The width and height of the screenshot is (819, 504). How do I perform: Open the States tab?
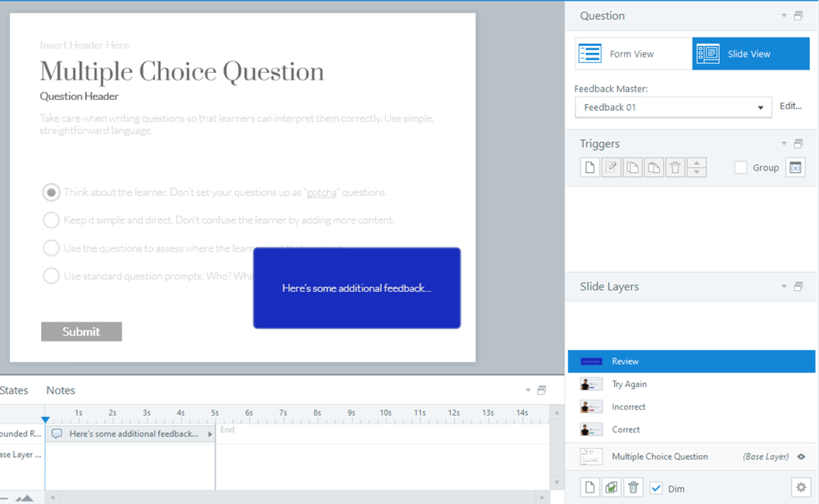14,390
